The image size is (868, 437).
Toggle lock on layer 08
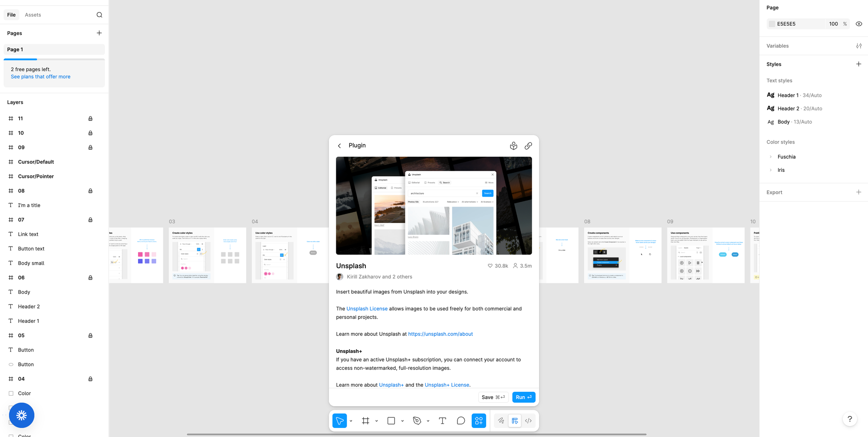[90, 191]
